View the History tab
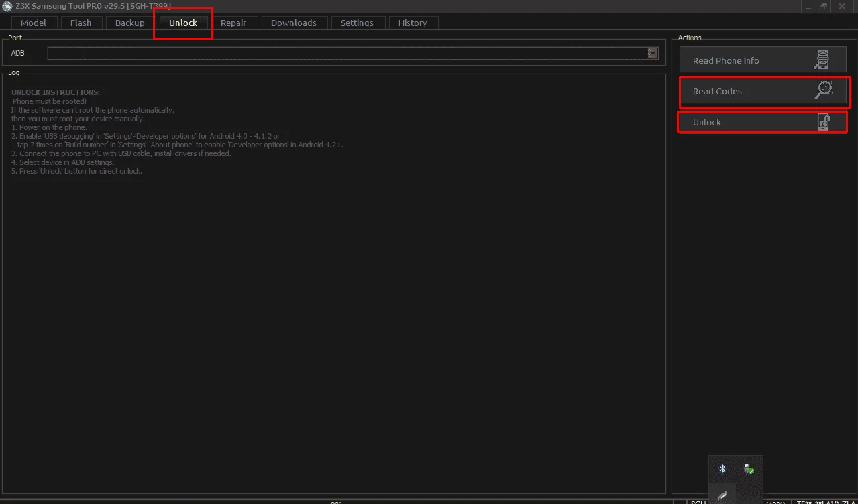The width and height of the screenshot is (858, 504). (x=413, y=23)
